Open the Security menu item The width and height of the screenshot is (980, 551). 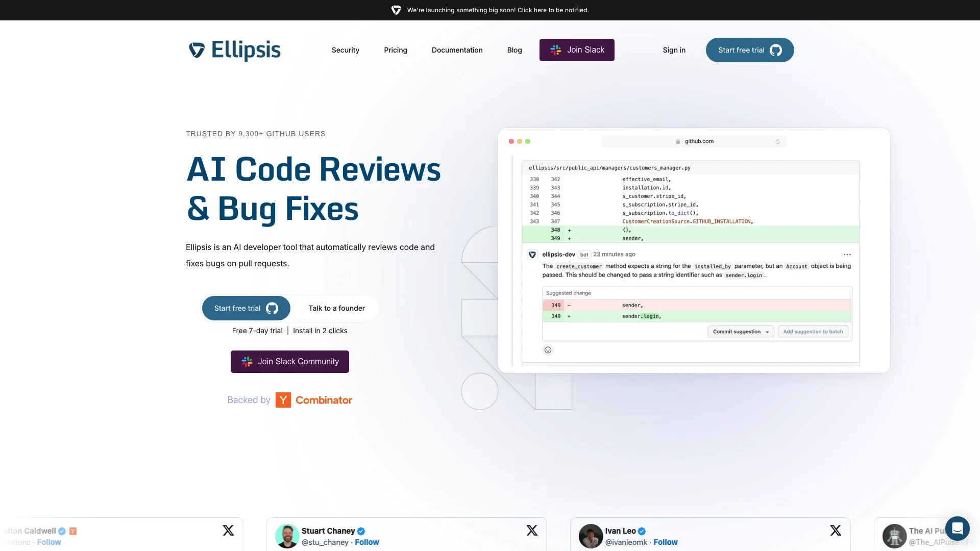[x=346, y=50]
